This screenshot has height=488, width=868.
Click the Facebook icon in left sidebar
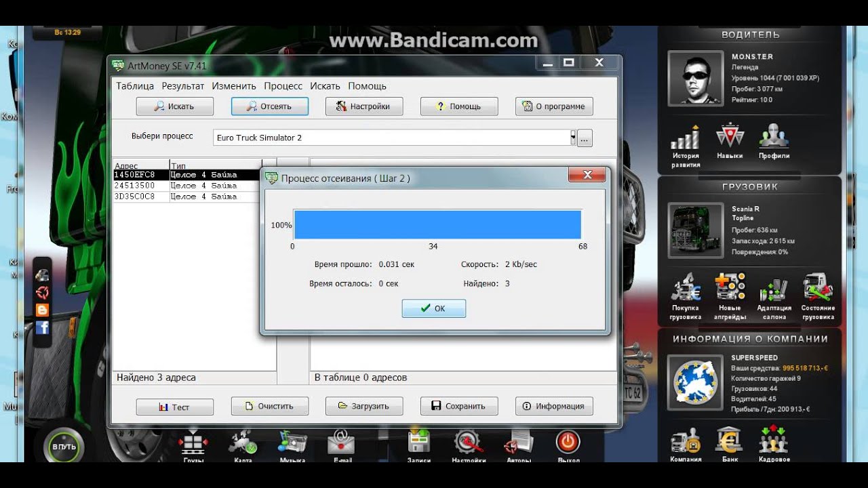[42, 328]
